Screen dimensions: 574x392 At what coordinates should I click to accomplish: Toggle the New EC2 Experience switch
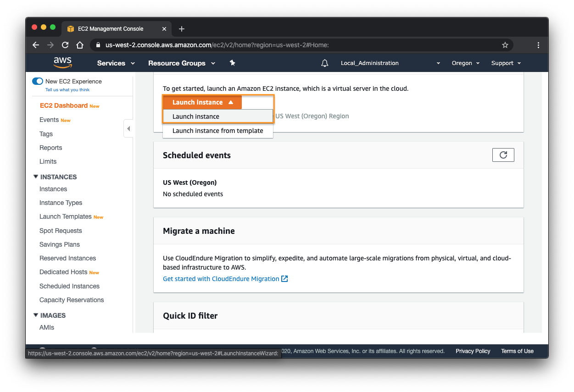(x=38, y=81)
